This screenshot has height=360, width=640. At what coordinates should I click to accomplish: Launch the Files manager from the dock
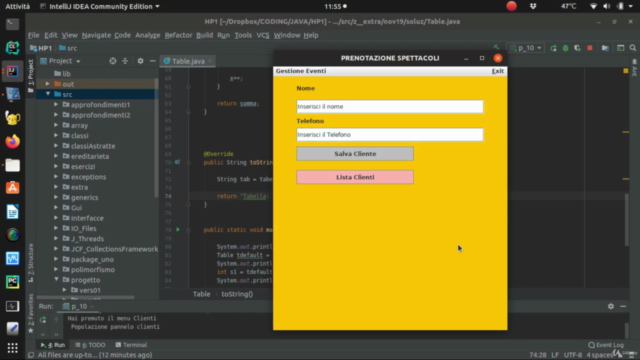click(x=12, y=165)
